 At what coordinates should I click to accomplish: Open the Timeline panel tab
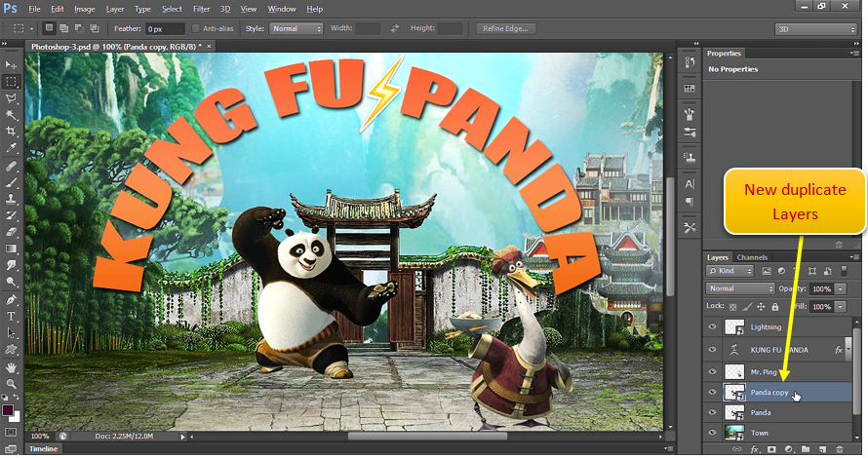(x=43, y=448)
